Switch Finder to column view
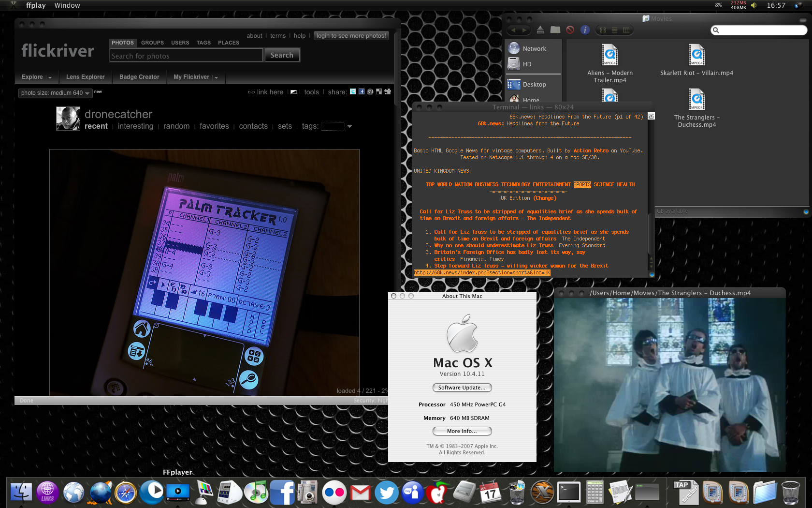Image resolution: width=812 pixels, height=508 pixels. coord(626,30)
